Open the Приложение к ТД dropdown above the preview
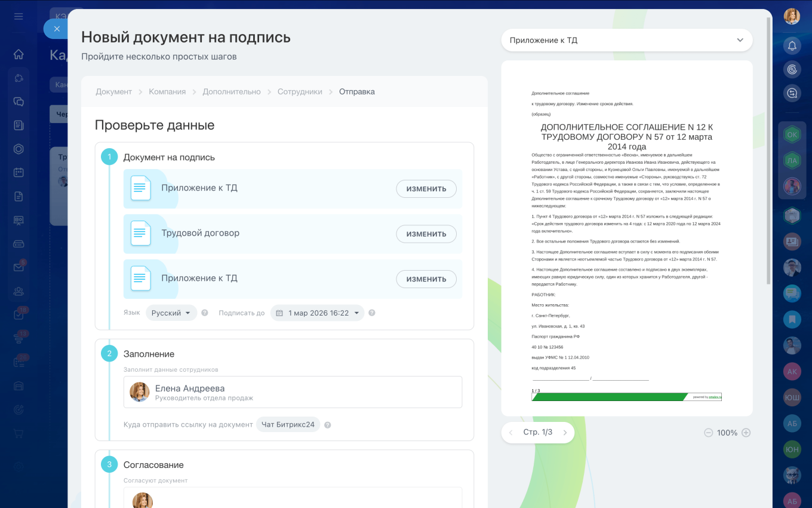The image size is (812, 508). click(627, 39)
